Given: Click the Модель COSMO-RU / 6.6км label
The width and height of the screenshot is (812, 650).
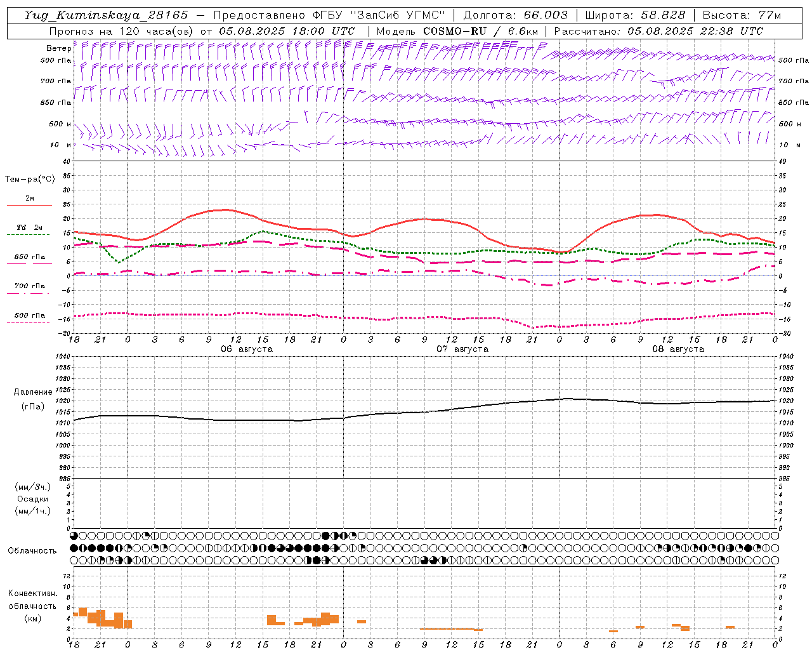Looking at the screenshot, I should [457, 31].
